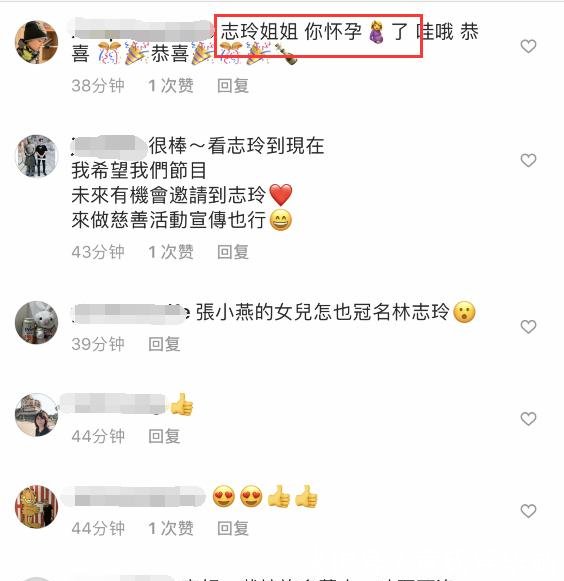View likes on the heart-eyes emoji comment

tap(171, 528)
